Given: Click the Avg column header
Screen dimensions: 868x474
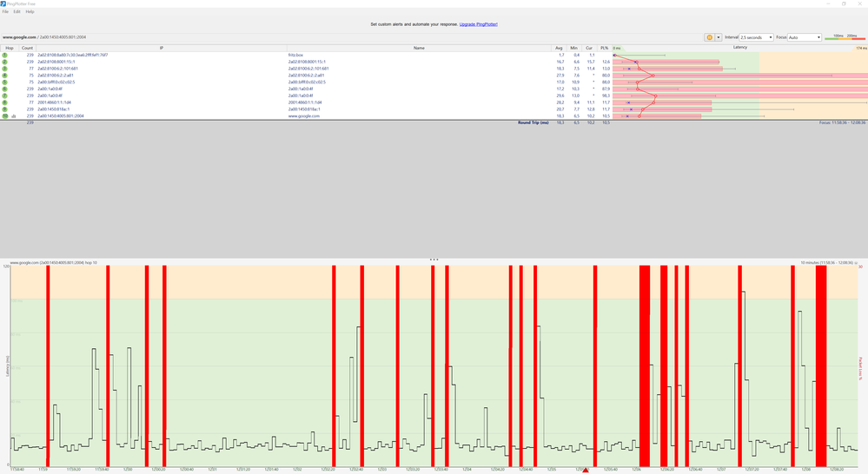Looking at the screenshot, I should pos(559,48).
